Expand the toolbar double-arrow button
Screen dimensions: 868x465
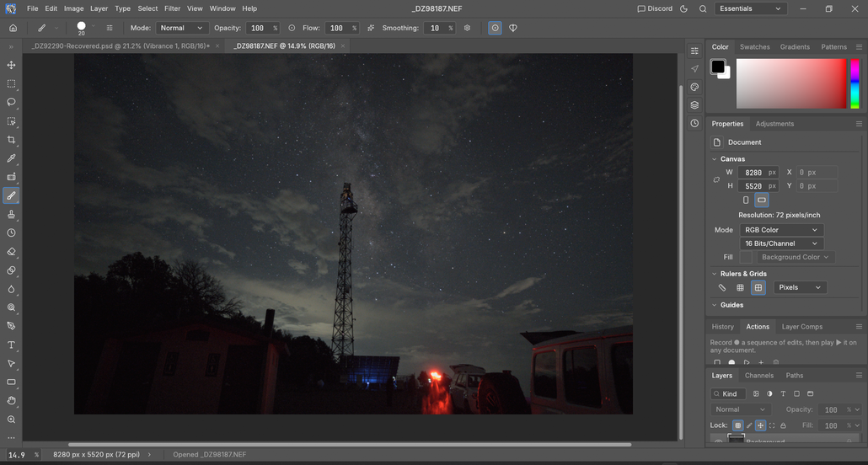pyautogui.click(x=11, y=47)
